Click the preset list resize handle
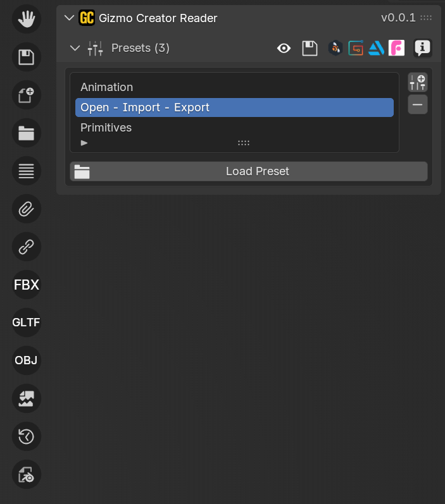This screenshot has height=504, width=445. pyautogui.click(x=244, y=143)
